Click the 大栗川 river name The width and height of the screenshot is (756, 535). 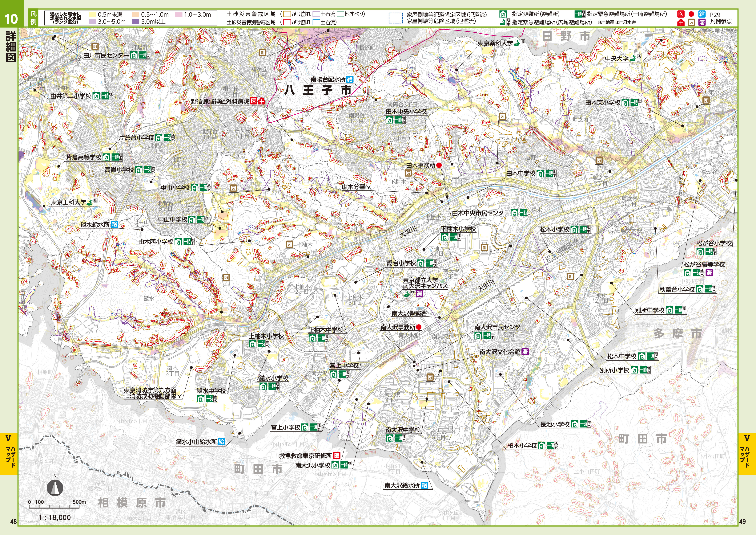tap(408, 232)
